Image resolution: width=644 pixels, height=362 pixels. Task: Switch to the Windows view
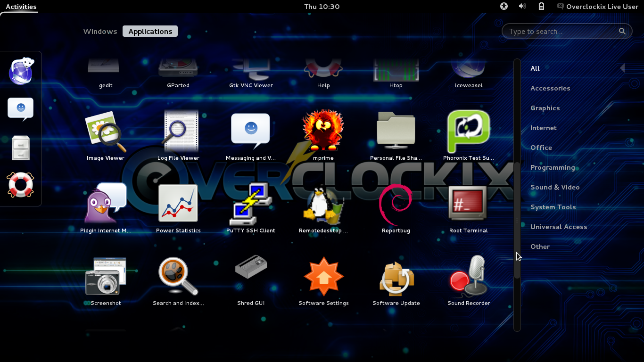click(100, 32)
